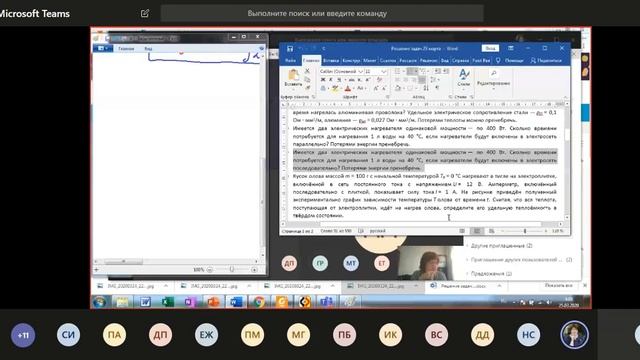Open Excel from the shared taskbar
The width and height of the screenshot is (640, 360).
point(168,302)
